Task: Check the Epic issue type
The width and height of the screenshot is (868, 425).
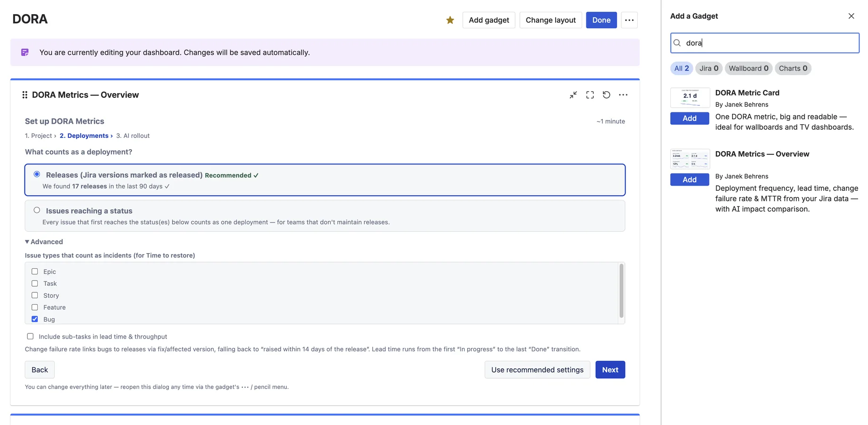Action: tap(35, 272)
